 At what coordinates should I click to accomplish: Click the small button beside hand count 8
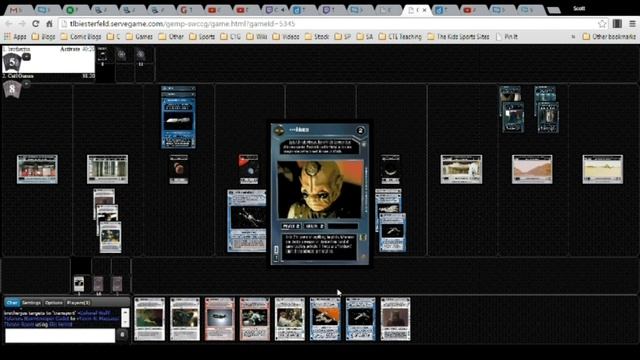pyautogui.click(x=26, y=84)
